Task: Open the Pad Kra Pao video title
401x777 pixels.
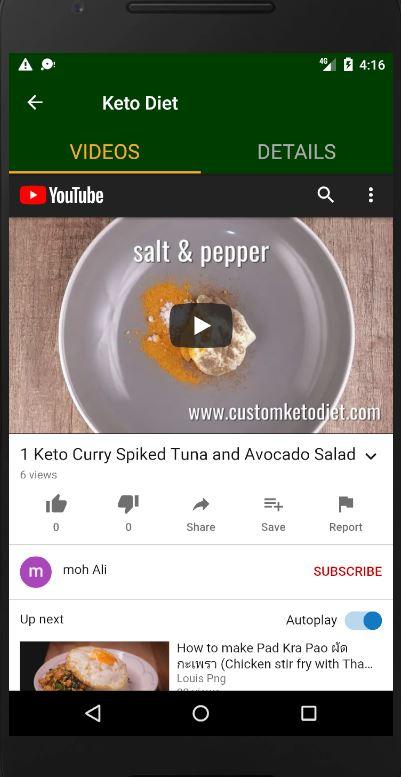Action: point(275,656)
